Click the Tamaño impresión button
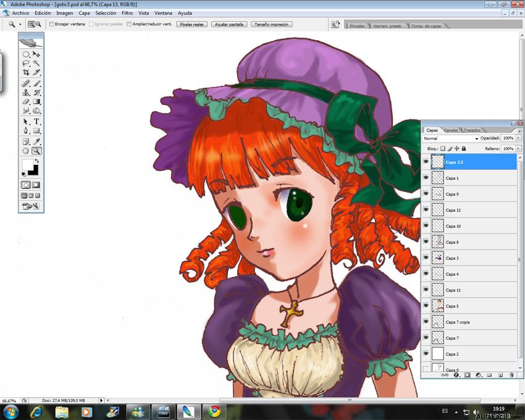 pyautogui.click(x=272, y=25)
